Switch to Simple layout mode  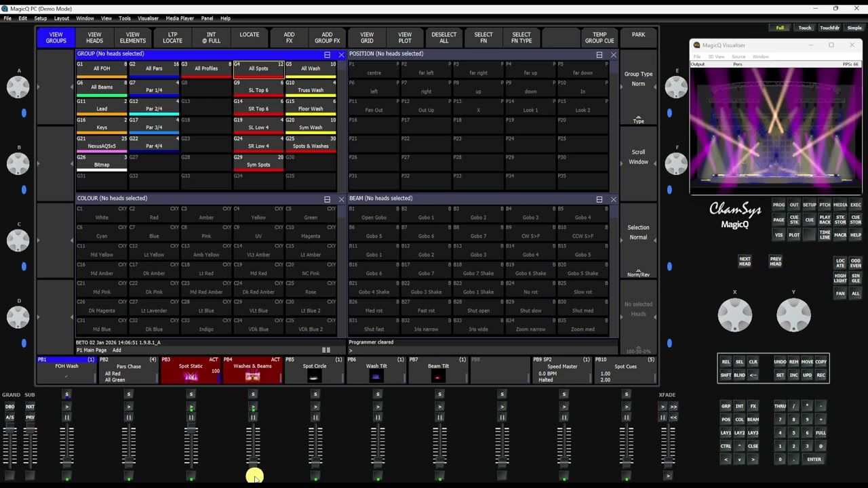point(854,28)
